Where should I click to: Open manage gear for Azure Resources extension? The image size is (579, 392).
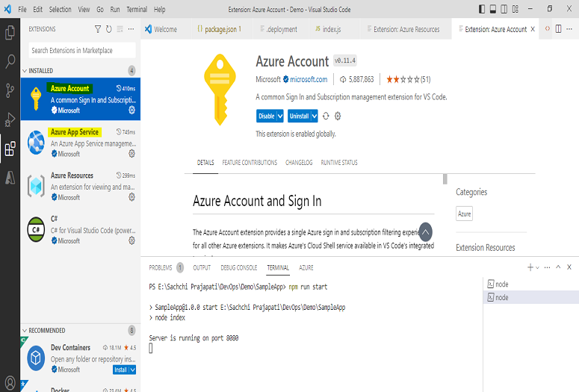click(x=131, y=197)
